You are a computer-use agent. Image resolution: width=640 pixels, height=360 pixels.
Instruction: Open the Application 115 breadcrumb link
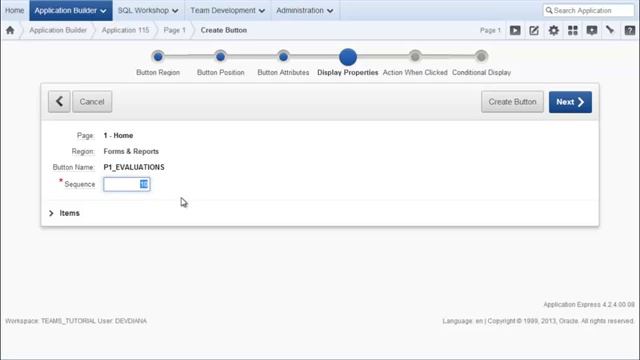[125, 30]
